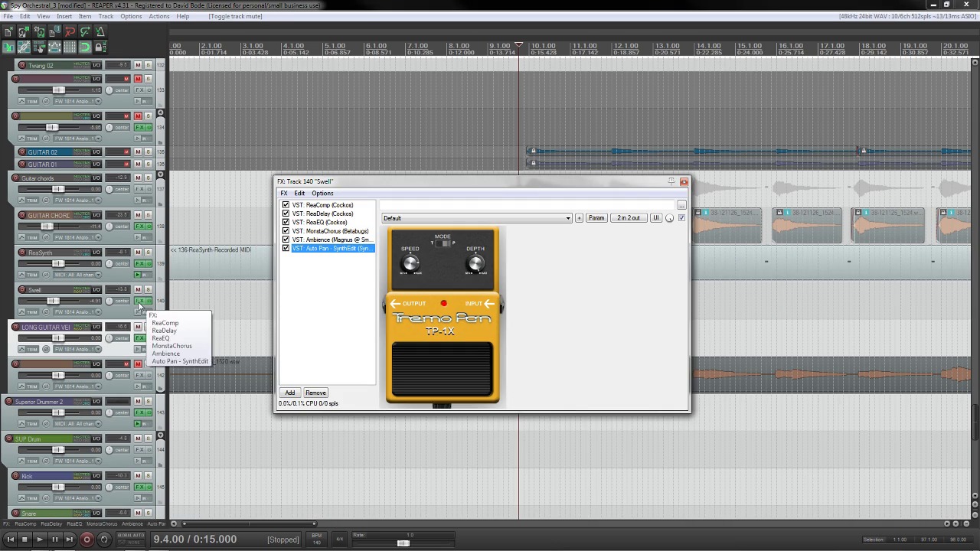Screen dimensions: 980x551
Task: Go to project start in transport
Action: coord(10,540)
